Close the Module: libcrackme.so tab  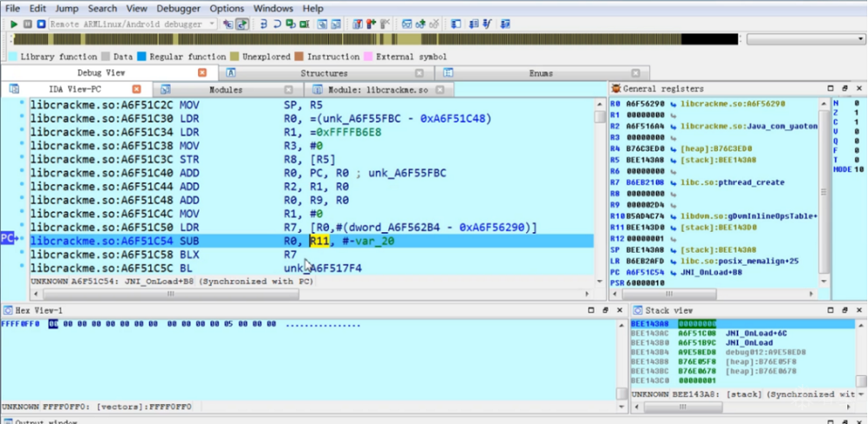pos(439,89)
